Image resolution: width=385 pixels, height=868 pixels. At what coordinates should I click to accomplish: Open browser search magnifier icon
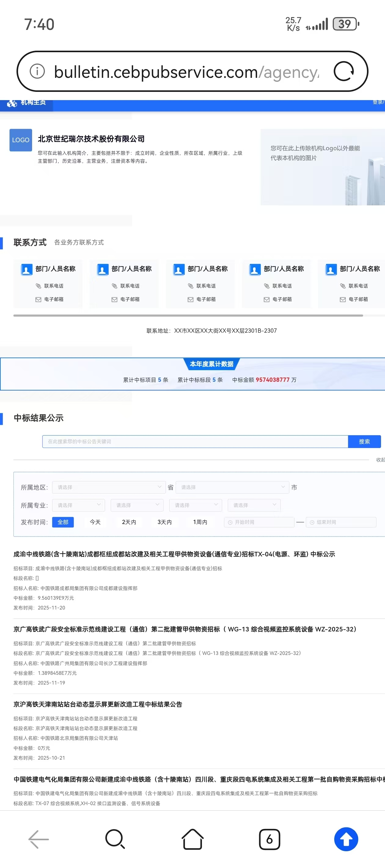coord(116,839)
